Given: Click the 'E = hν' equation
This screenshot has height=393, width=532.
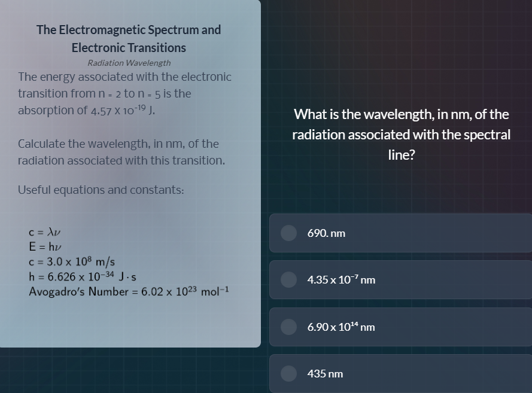Looking at the screenshot, I should [x=45, y=246].
